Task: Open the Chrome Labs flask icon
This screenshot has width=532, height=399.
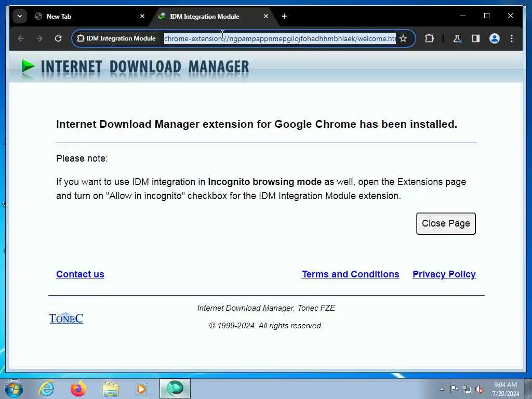Action: (x=457, y=38)
